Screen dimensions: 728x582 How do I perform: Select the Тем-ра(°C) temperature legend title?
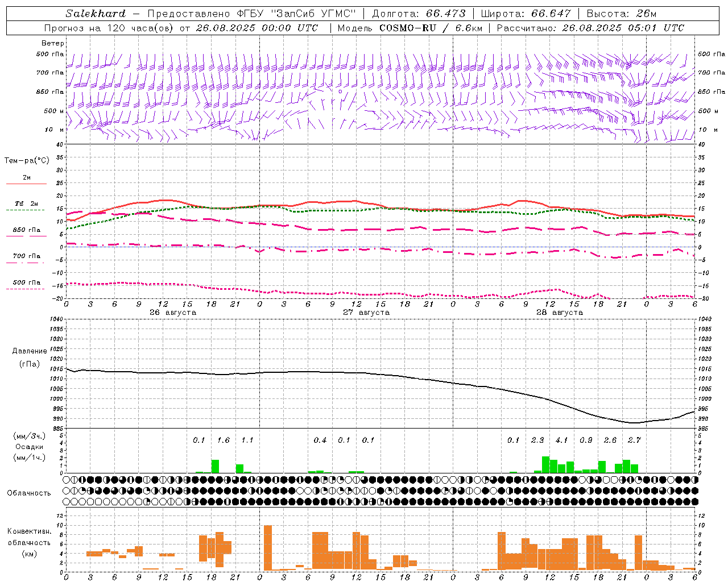[27, 161]
